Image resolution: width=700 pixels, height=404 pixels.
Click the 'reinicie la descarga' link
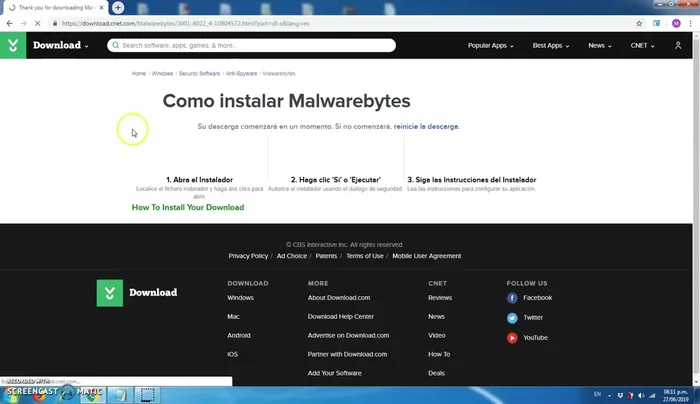click(x=426, y=126)
